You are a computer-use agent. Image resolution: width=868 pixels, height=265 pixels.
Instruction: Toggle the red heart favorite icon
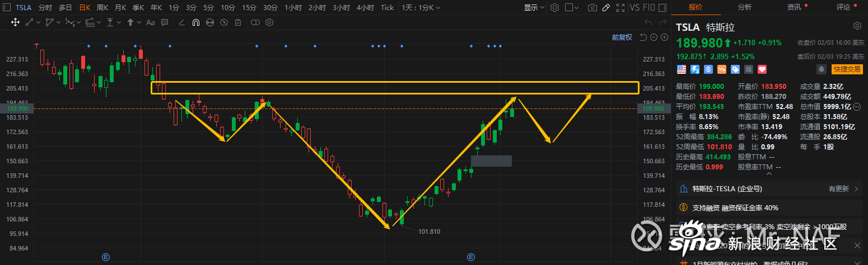point(762,69)
